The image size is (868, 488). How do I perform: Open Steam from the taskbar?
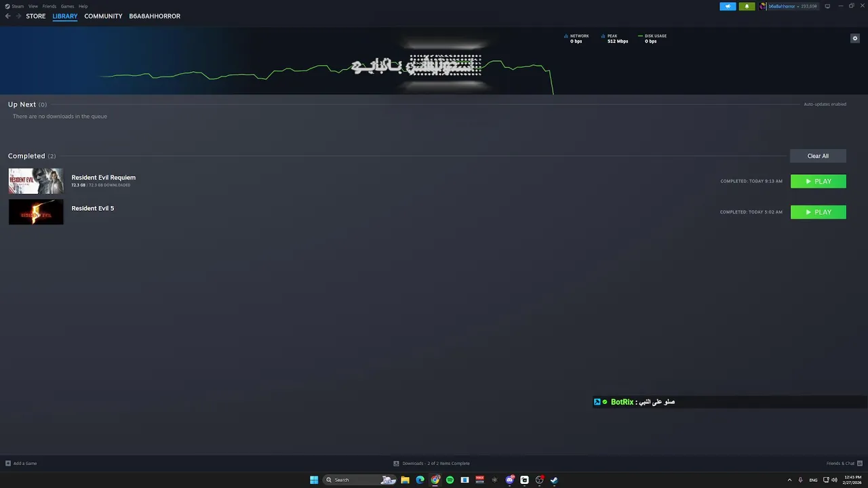pyautogui.click(x=554, y=480)
